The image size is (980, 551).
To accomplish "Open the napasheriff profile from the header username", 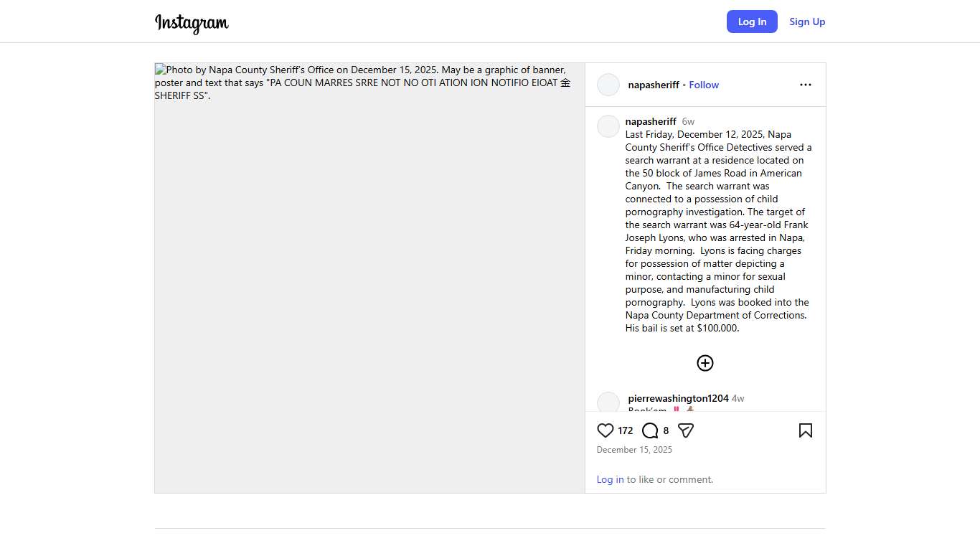I will (654, 85).
